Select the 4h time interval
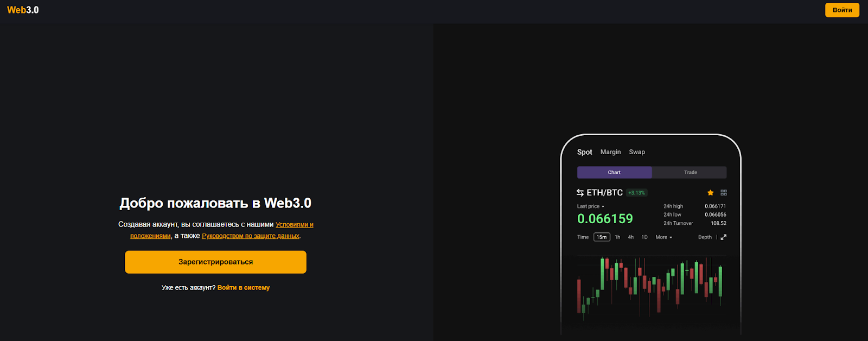This screenshot has height=341, width=868. pos(631,237)
